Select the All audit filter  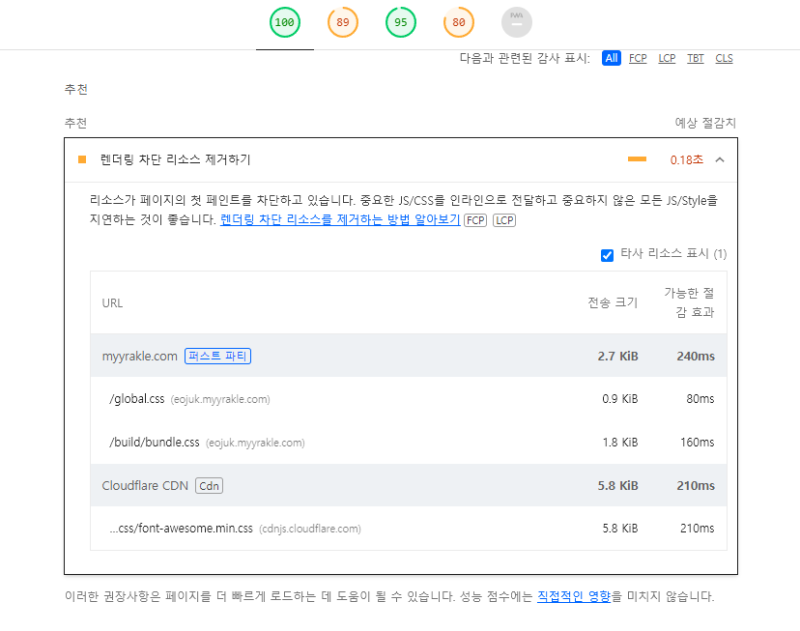pyautogui.click(x=611, y=58)
